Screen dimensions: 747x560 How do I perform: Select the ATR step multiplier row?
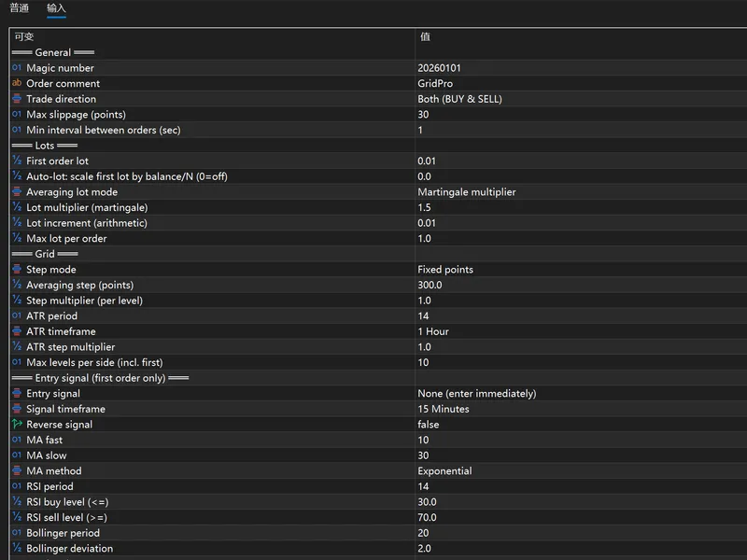point(378,346)
